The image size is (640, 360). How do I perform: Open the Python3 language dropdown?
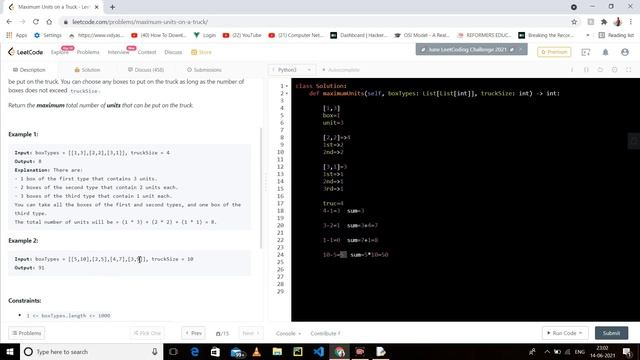click(292, 70)
